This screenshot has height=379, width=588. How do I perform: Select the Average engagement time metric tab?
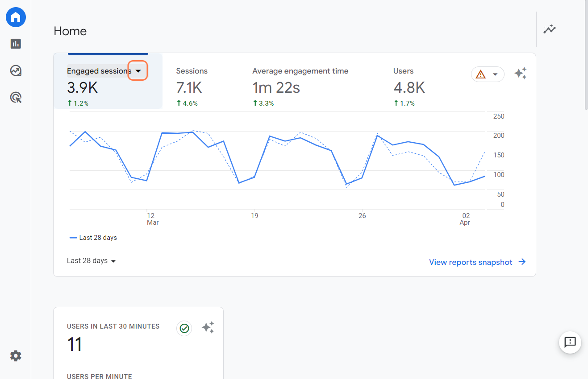300,87
